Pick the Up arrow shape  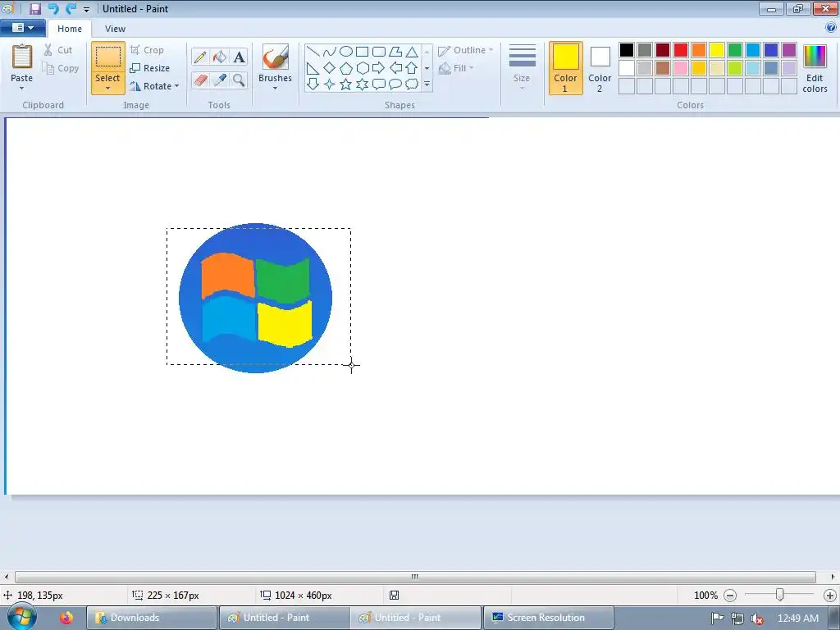click(x=412, y=68)
